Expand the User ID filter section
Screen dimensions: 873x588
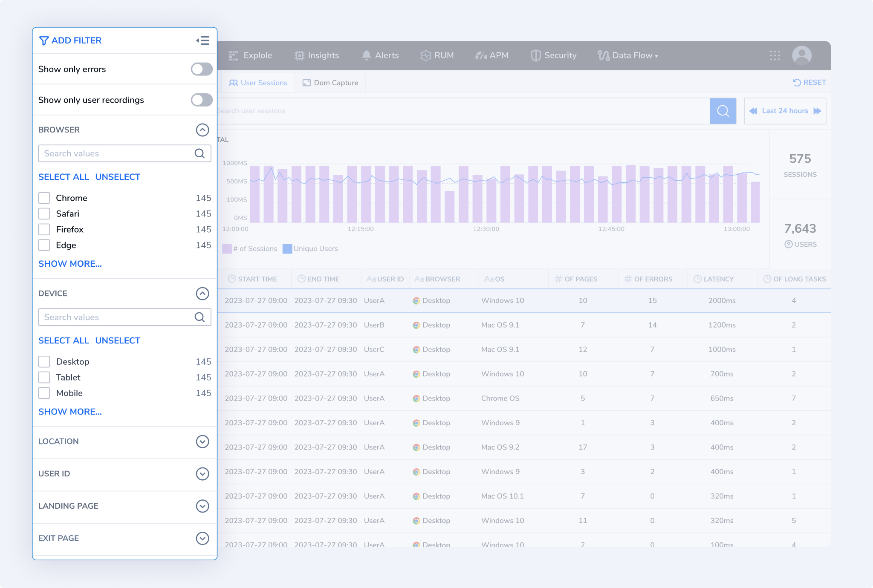202,474
